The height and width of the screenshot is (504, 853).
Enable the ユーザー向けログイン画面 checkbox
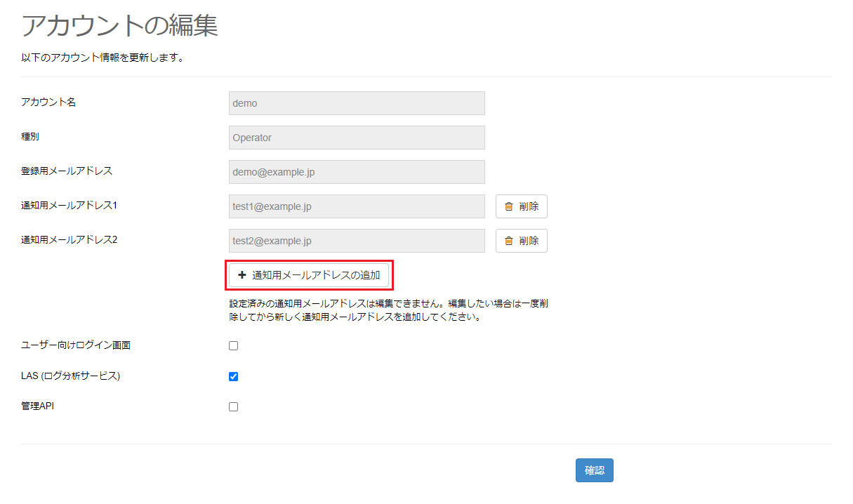click(x=233, y=345)
